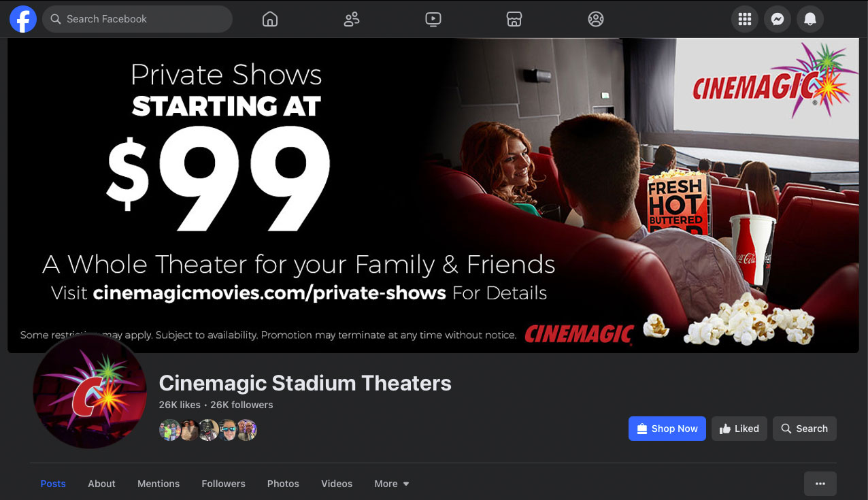Focus the Search Facebook field
The height and width of the screenshot is (500, 868).
[x=137, y=19]
